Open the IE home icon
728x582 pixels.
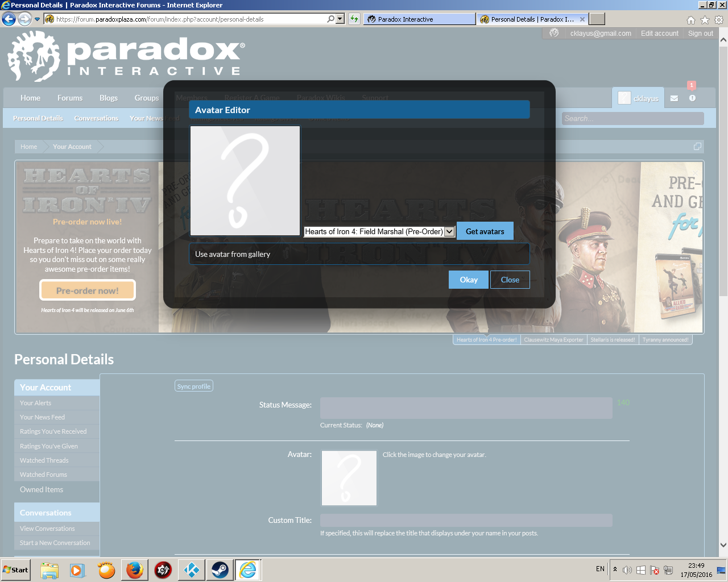(x=691, y=20)
